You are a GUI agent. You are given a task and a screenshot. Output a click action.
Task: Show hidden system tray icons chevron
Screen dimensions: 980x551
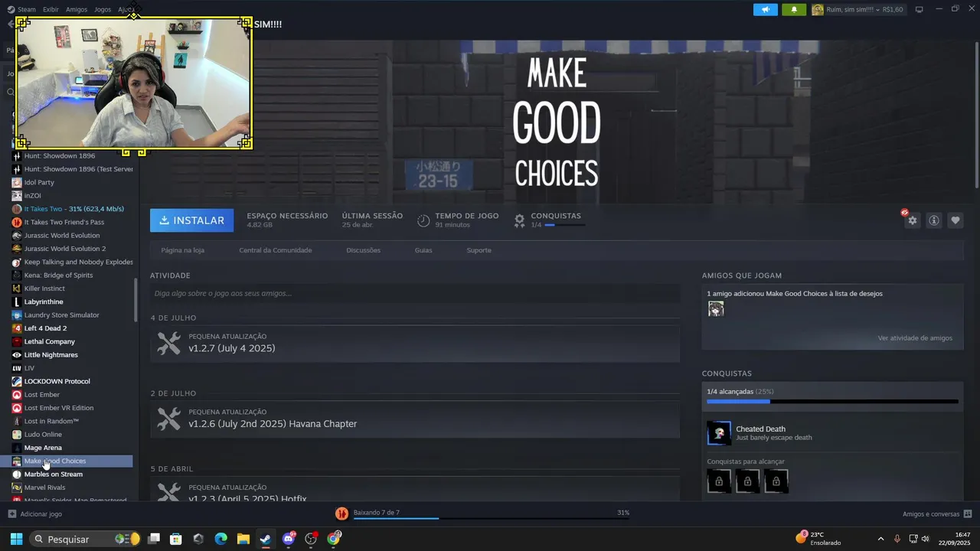coord(880,539)
